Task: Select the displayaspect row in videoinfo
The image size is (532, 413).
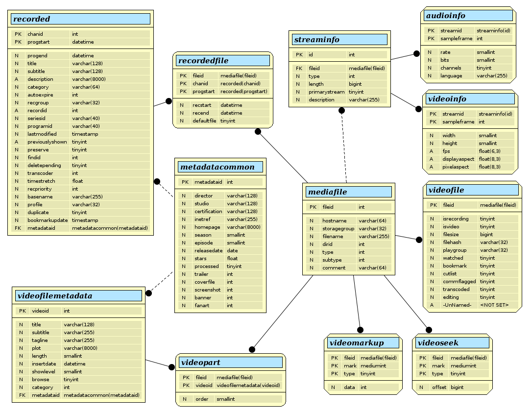Action: (459, 159)
